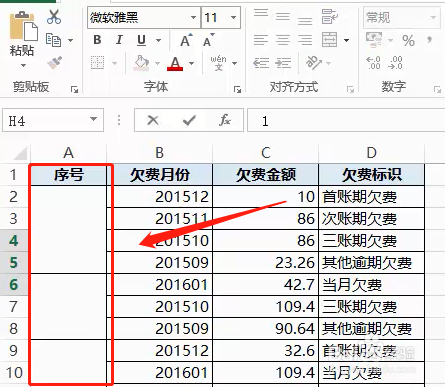Viewport: 445px width, 387px height.
Task: Open the underline style dropdown arrow
Action: [x=159, y=41]
